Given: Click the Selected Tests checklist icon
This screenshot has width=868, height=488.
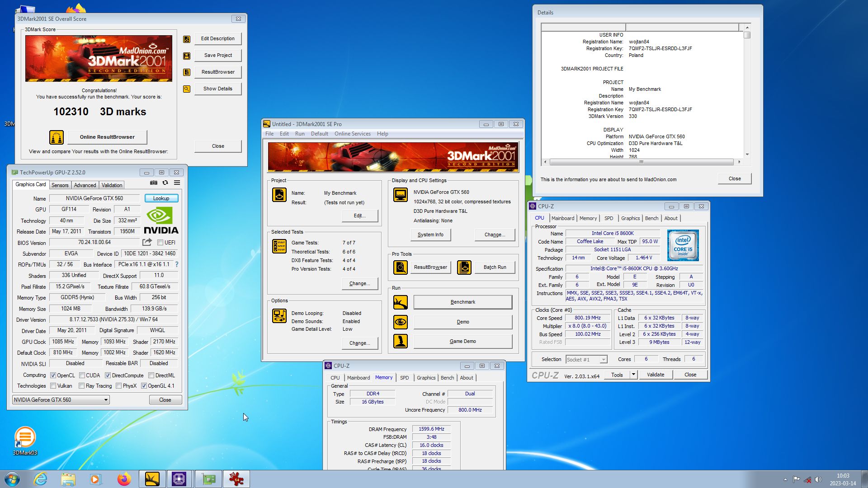Looking at the screenshot, I should (279, 246).
